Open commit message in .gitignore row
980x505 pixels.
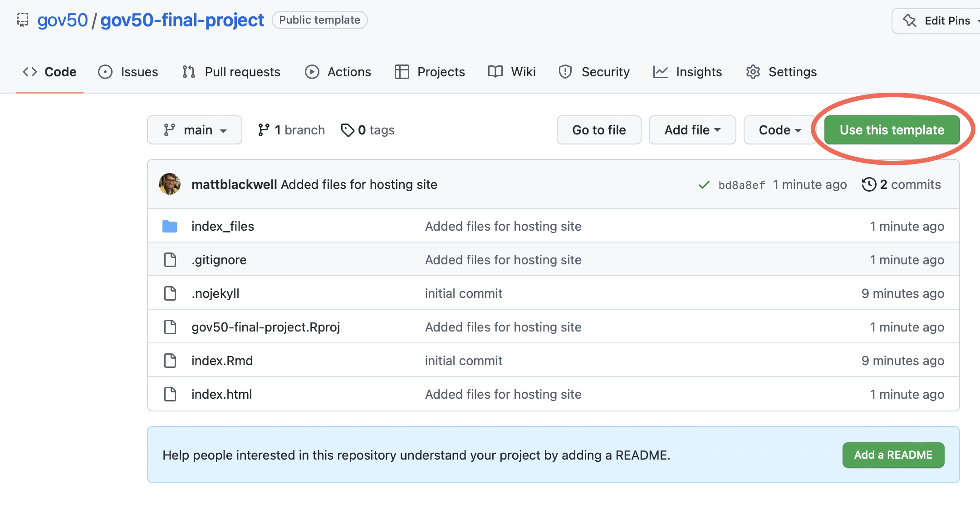503,260
